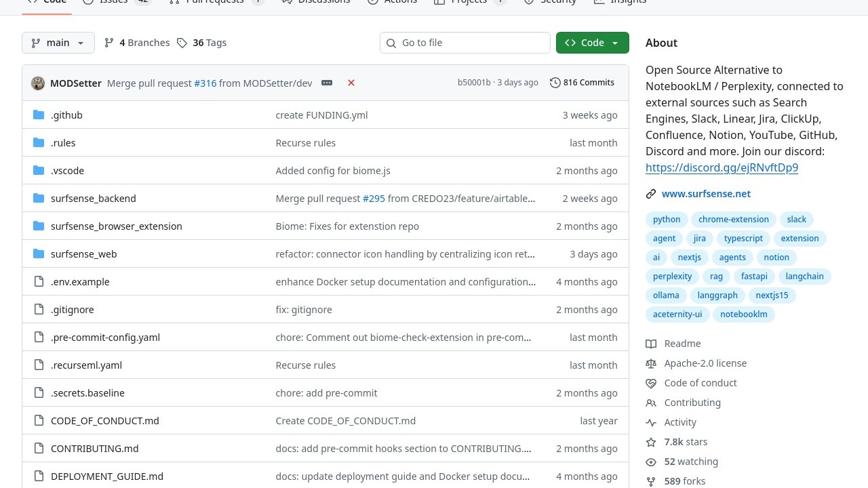Viewport: 868px width, 488px height.
Task: View the 4 Branches link
Action: tap(137, 43)
